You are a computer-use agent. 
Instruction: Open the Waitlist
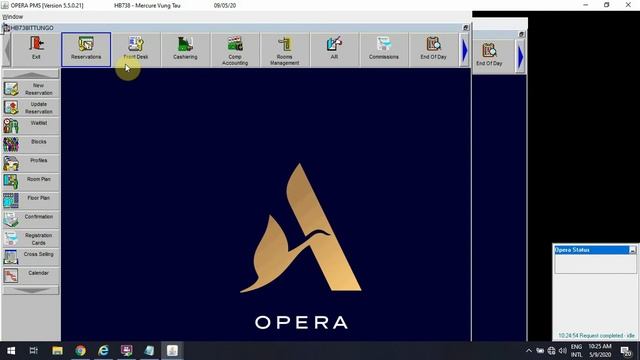(x=31, y=127)
